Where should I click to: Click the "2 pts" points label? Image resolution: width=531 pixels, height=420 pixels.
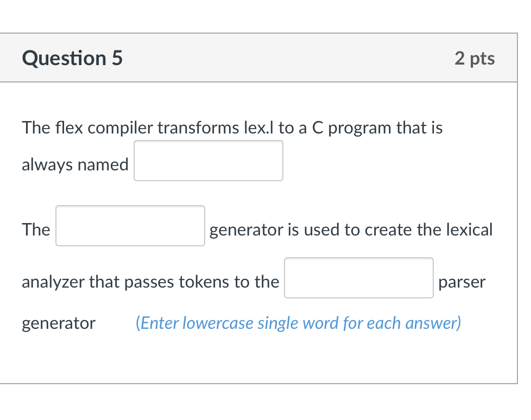[475, 58]
